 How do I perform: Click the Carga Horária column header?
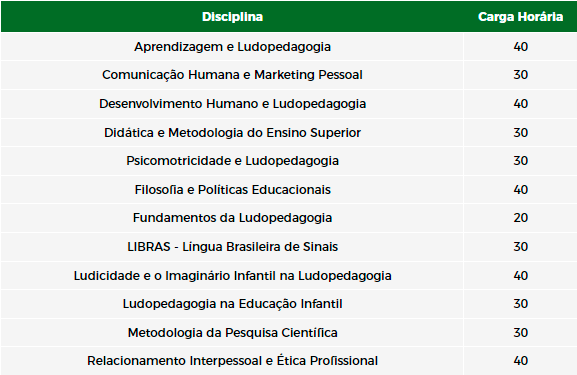pyautogui.click(x=520, y=17)
